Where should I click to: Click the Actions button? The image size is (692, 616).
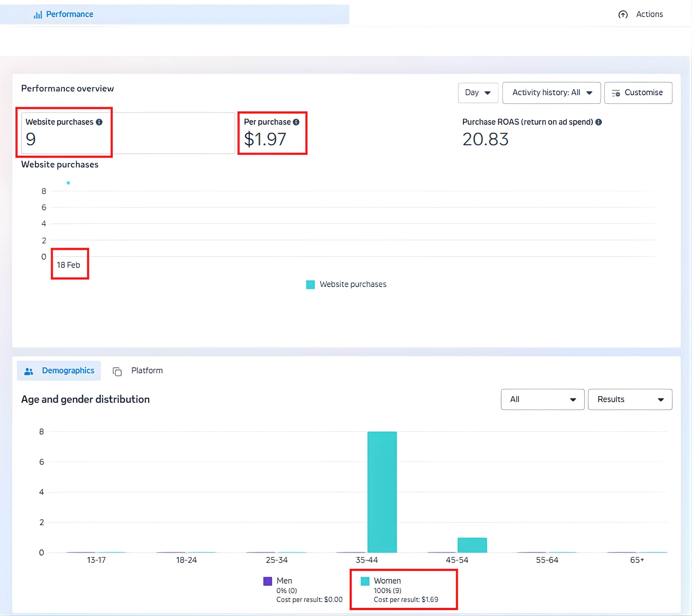point(649,14)
